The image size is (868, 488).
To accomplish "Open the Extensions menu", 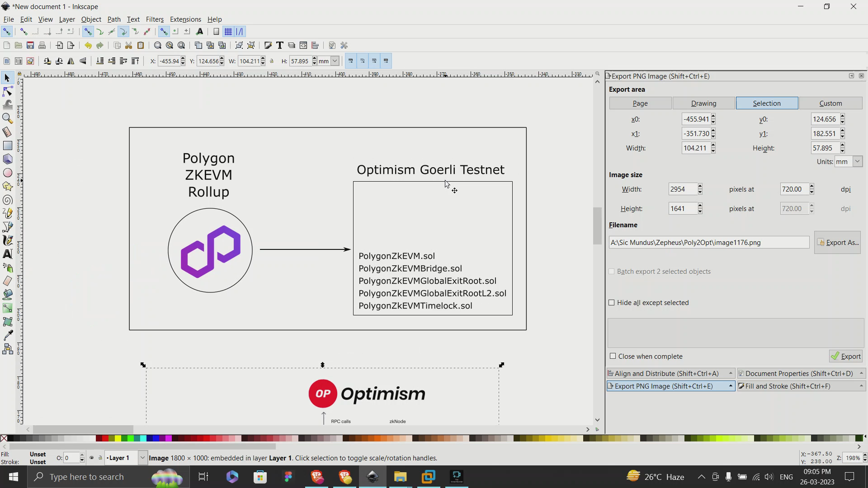I will click(x=185, y=19).
